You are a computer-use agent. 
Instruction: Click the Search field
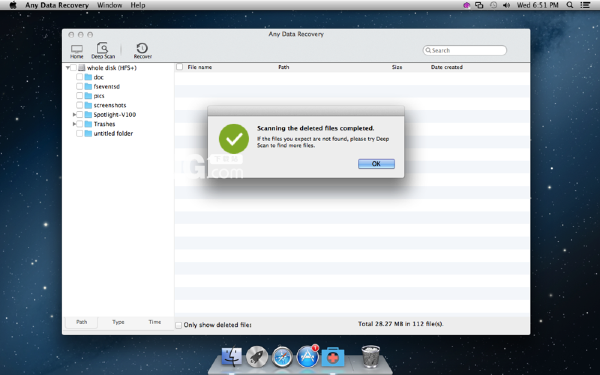click(465, 51)
